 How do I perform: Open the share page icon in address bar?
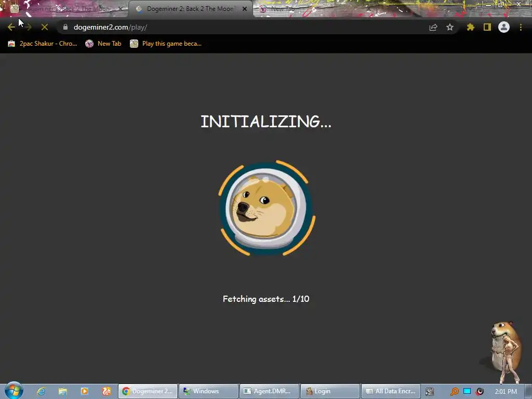point(433,27)
